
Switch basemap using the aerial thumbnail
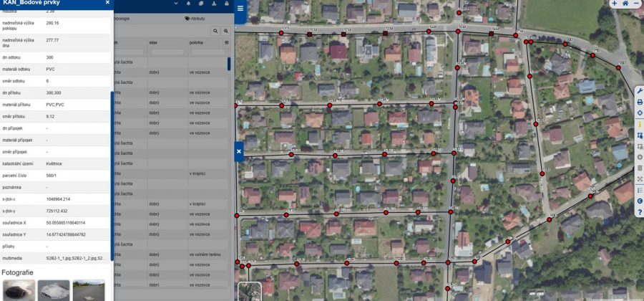[250, 292]
